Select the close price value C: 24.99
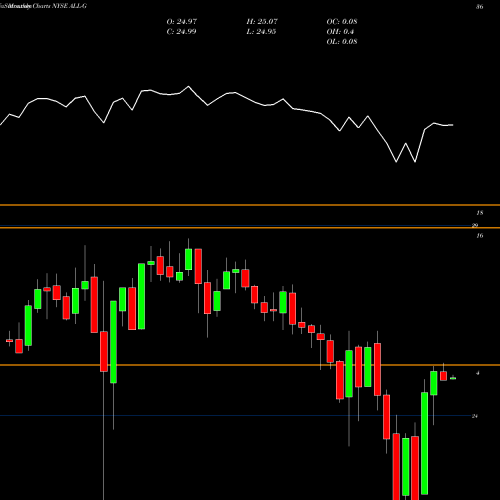500x500 pixels. click(x=181, y=32)
